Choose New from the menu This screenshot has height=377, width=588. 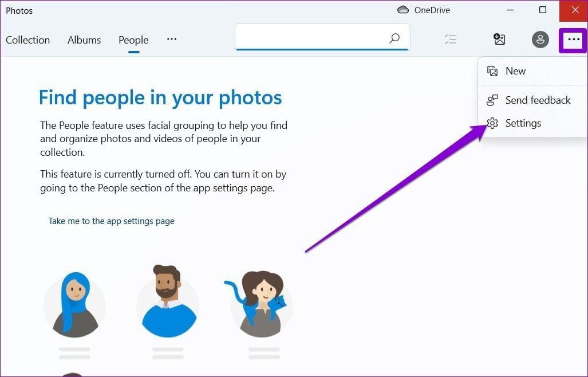532,71
